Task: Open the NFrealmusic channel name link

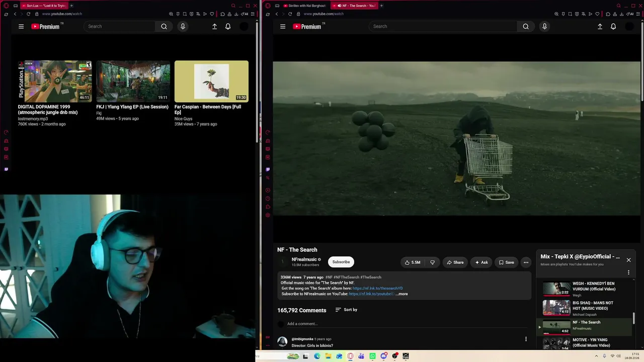Action: pyautogui.click(x=304, y=259)
